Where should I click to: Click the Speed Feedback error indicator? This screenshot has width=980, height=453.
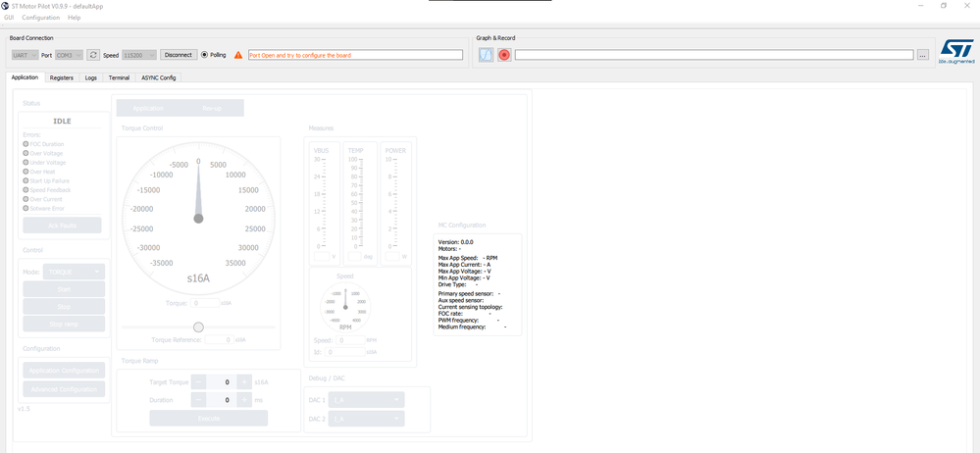click(26, 190)
